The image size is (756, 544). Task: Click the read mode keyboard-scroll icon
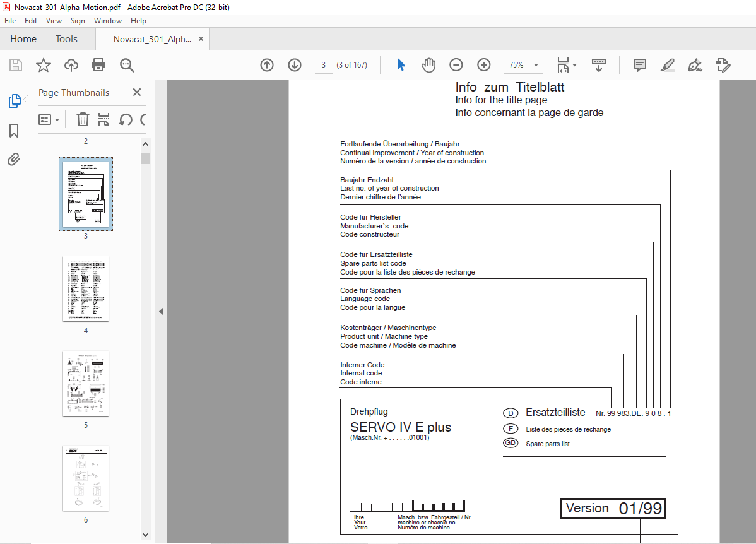click(599, 64)
